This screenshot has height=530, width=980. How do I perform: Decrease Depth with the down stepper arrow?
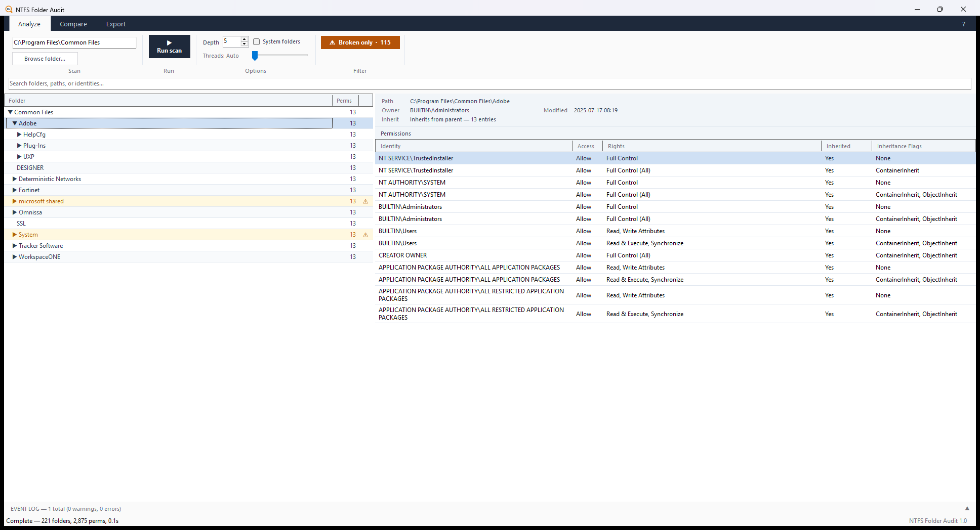coord(244,44)
